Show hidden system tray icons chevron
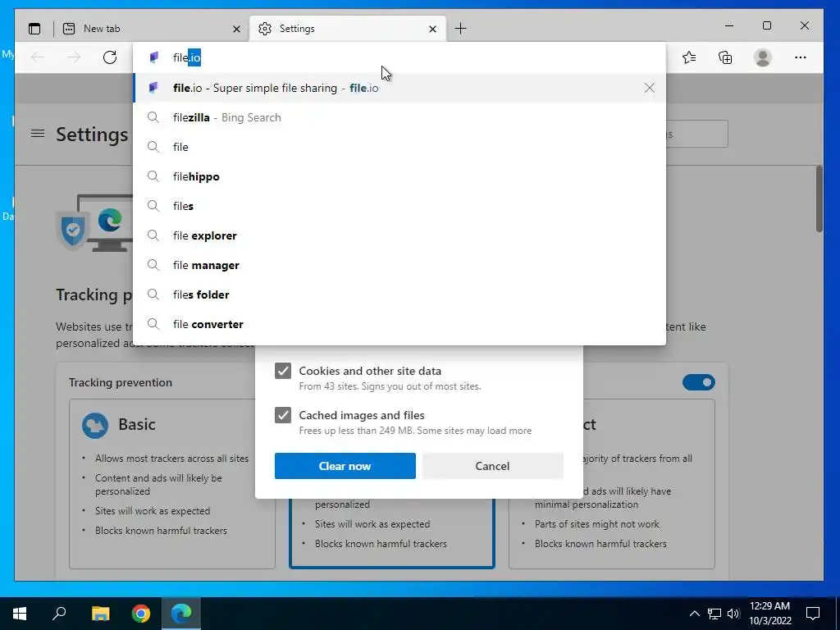 tap(694, 614)
